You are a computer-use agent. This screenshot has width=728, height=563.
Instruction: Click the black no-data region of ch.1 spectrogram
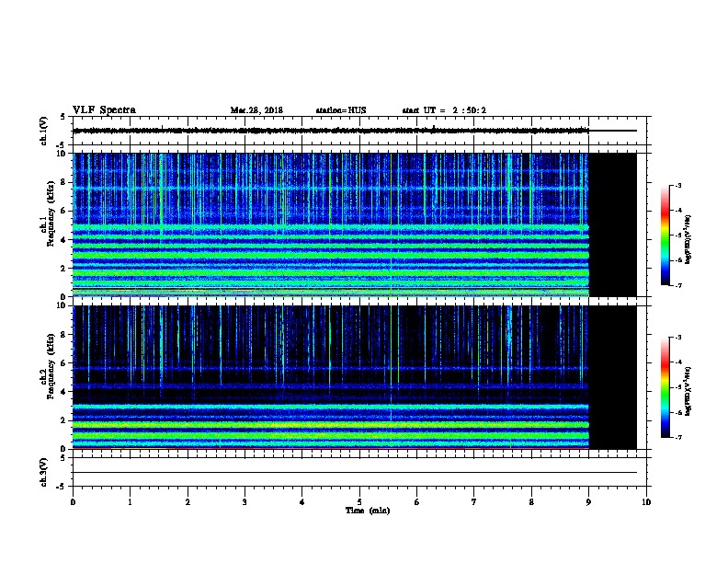click(613, 224)
